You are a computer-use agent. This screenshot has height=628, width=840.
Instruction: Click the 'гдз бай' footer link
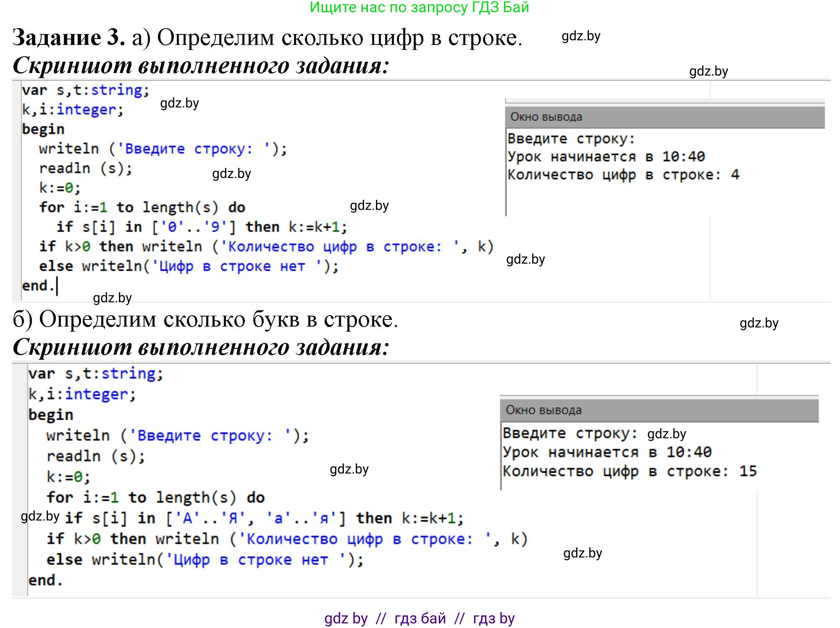point(420,618)
